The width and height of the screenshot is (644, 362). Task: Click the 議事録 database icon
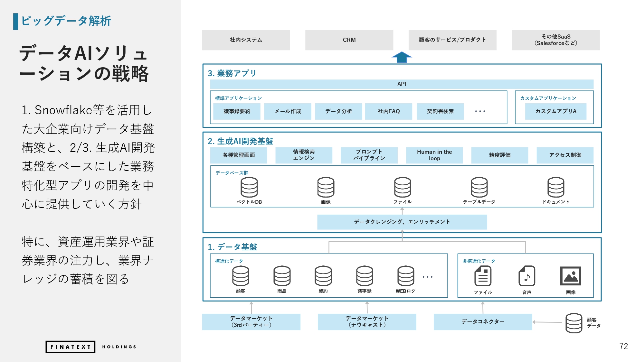coord(365,276)
